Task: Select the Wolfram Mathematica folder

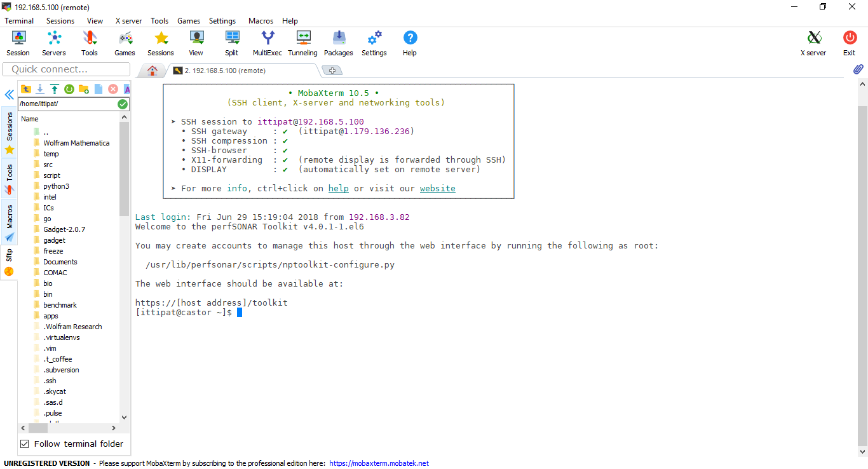Action: (x=76, y=143)
